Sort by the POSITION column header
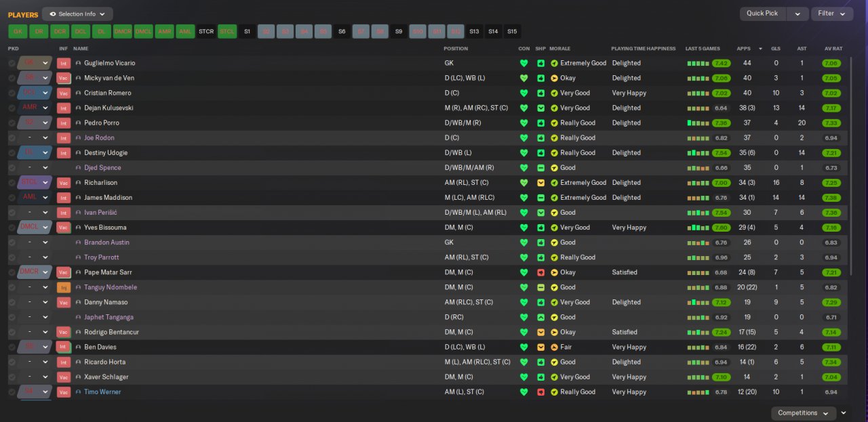Viewport: 868px width, 422px height. pyautogui.click(x=456, y=49)
